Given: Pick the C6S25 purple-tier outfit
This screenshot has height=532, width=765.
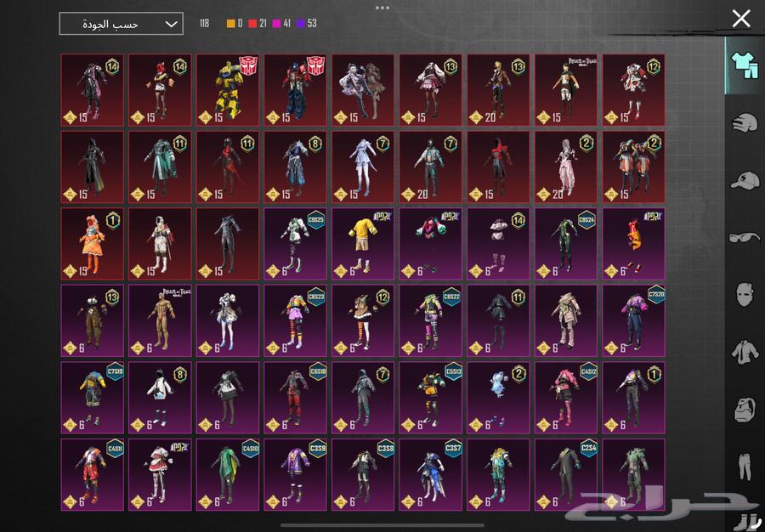Looking at the screenshot, I should (x=295, y=244).
